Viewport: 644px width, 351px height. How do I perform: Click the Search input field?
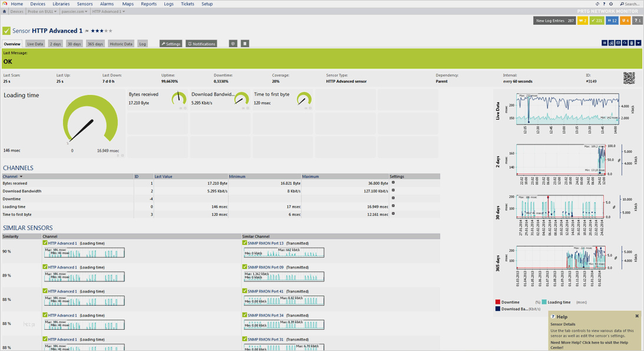pos(632,4)
